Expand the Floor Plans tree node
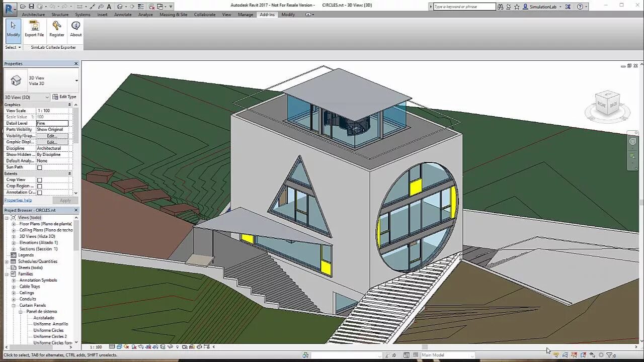The image size is (644, 362). coord(14,224)
